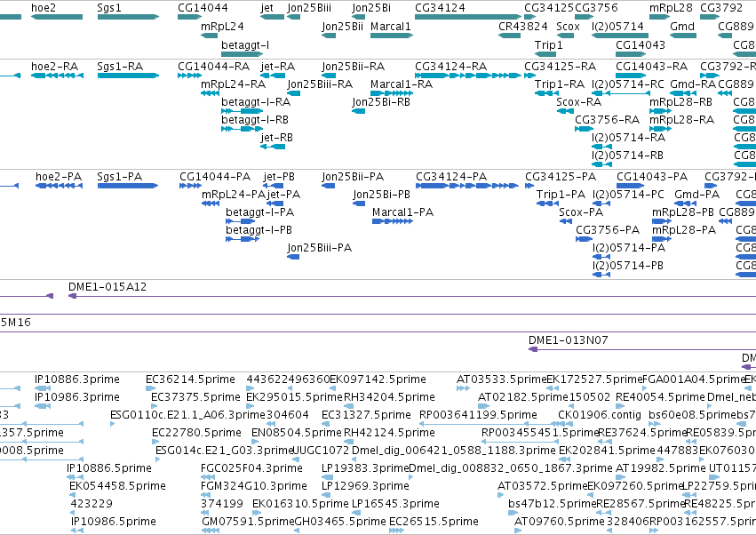Click the RP003641199.5prime EST line

tap(487, 424)
